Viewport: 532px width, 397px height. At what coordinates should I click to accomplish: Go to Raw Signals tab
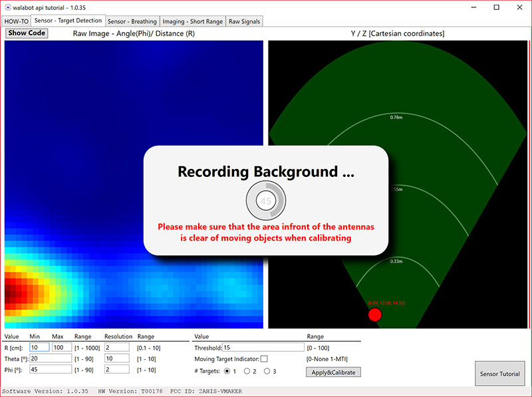click(244, 21)
